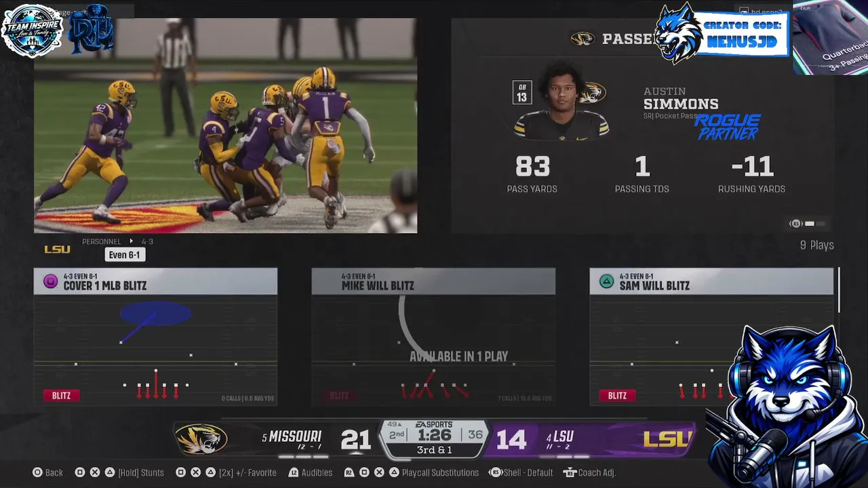
Task: Click the LSU logo on the scoreboard
Action: coord(667,439)
